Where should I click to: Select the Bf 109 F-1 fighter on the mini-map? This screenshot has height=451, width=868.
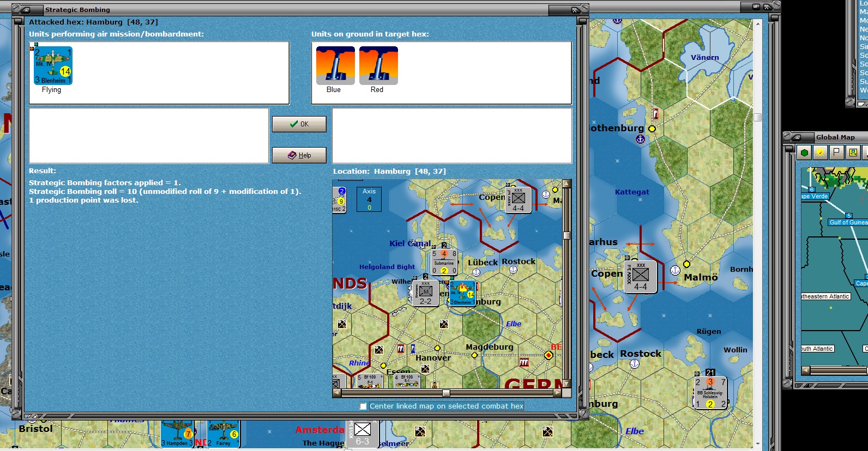(370, 381)
